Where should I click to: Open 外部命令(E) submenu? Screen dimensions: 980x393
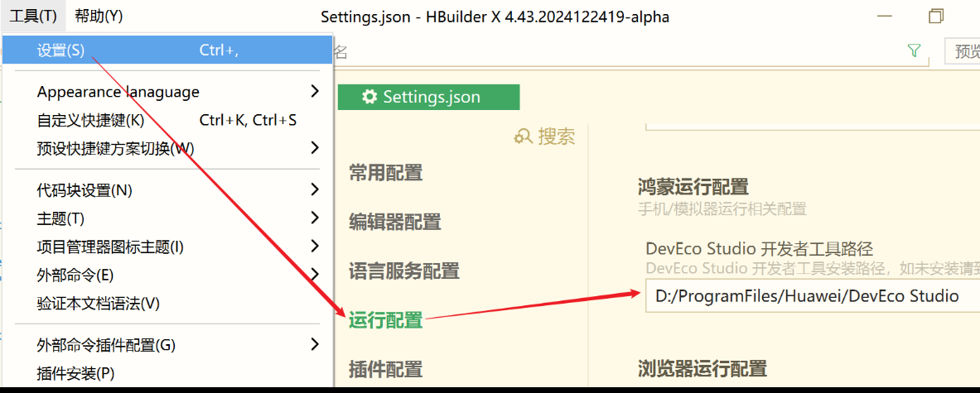click(167, 275)
